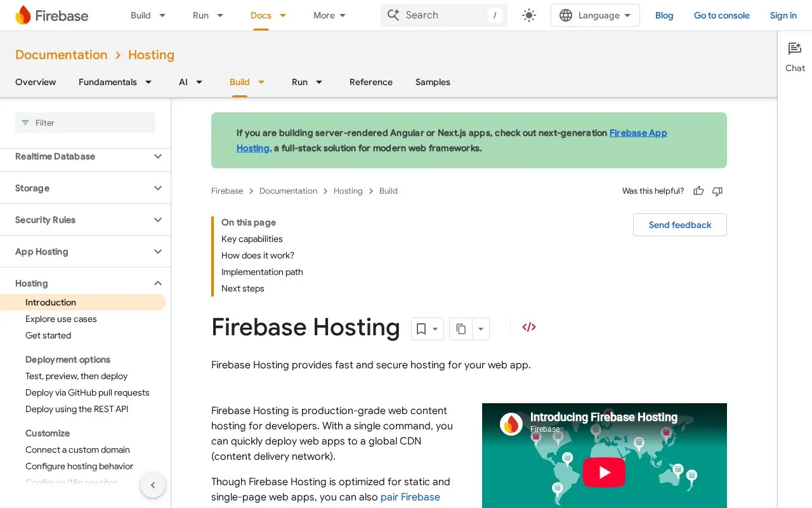Open Connect a custom domain page
The image size is (812, 508).
[x=77, y=450]
